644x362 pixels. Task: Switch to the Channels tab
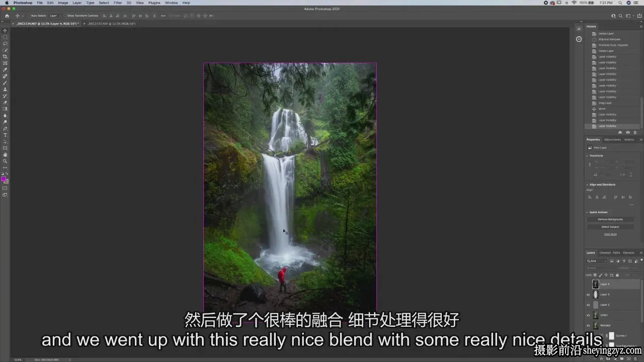click(605, 253)
